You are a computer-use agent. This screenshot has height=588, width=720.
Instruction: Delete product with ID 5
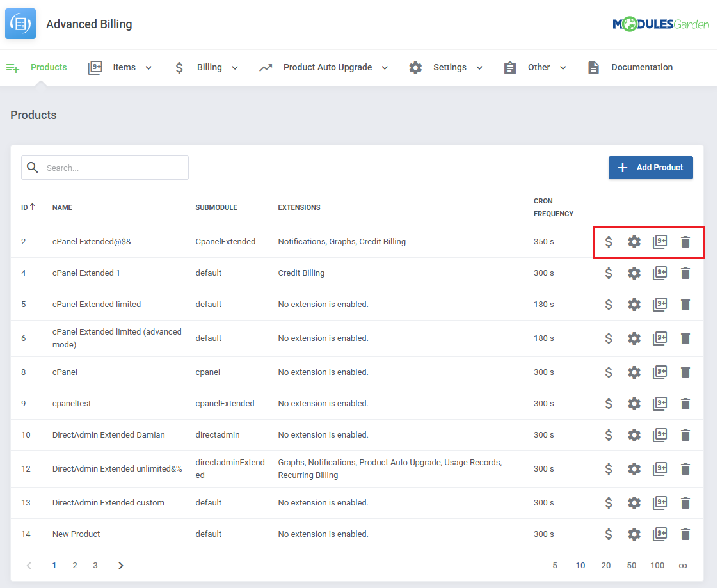pos(685,305)
